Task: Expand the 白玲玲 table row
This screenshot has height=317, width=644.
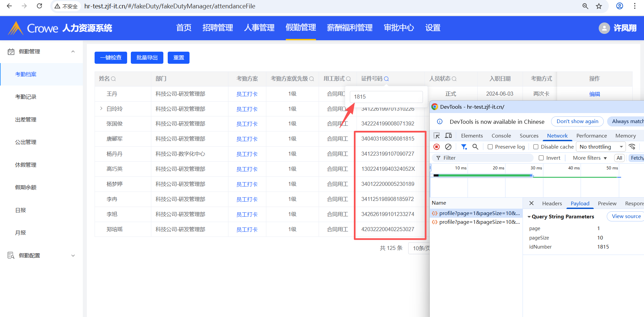Action: (101, 108)
